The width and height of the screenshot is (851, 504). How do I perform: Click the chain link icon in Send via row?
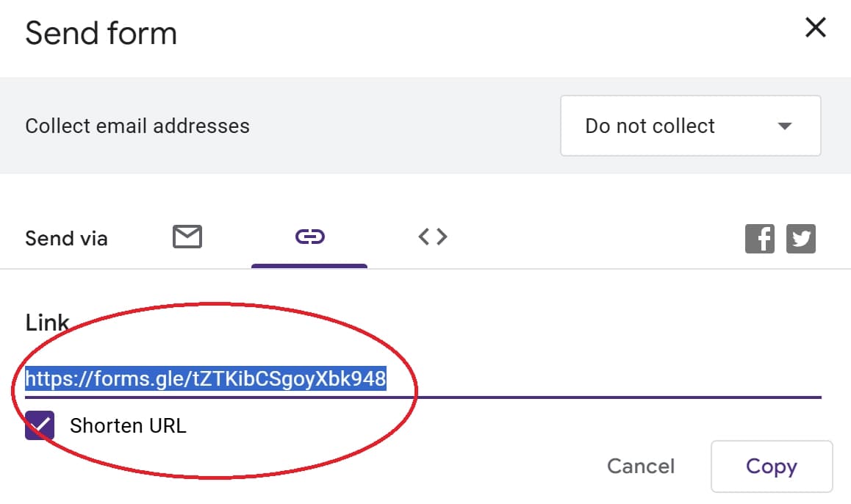point(309,236)
